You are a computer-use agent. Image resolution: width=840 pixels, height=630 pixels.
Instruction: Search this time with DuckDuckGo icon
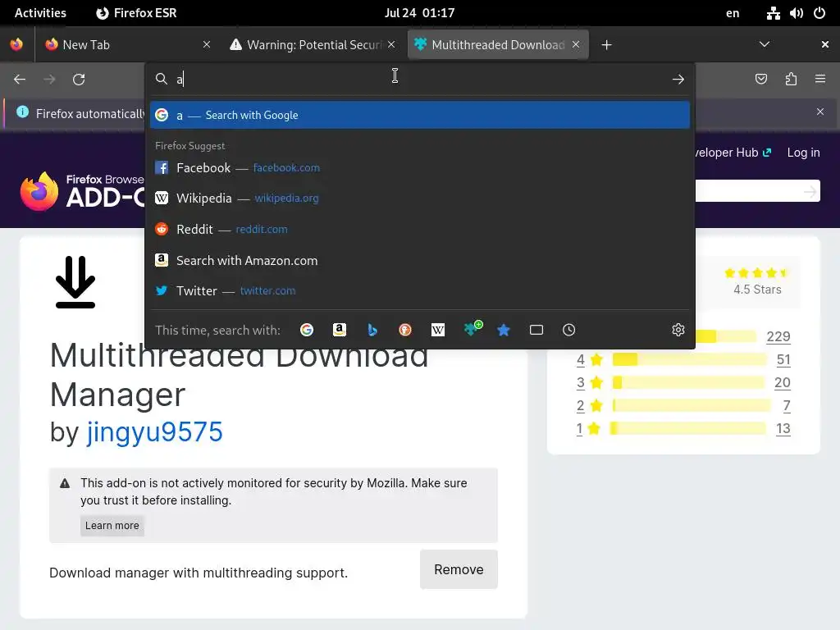(405, 330)
